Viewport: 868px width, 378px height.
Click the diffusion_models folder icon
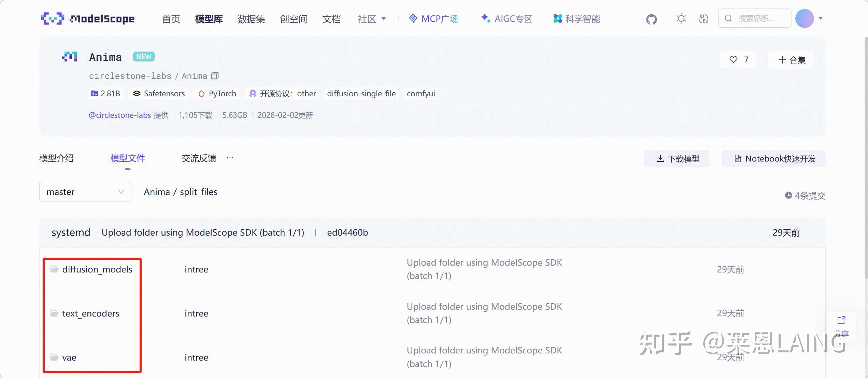click(x=54, y=269)
